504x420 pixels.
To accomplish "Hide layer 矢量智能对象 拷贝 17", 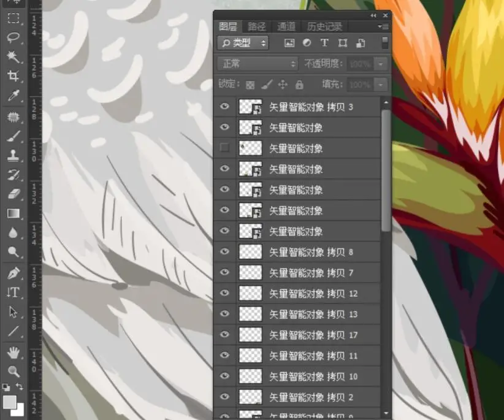I will (224, 334).
